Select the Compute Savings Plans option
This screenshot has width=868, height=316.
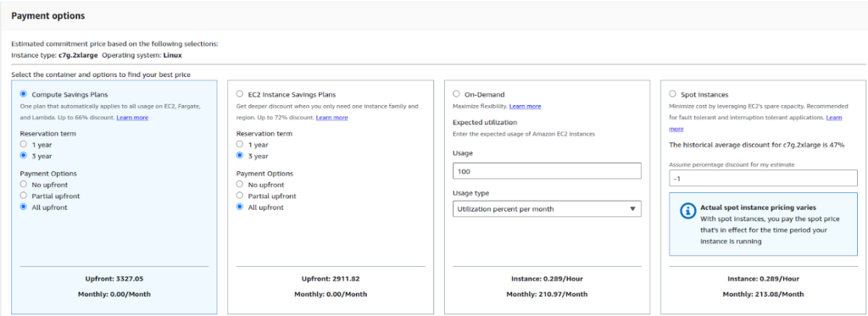point(23,94)
